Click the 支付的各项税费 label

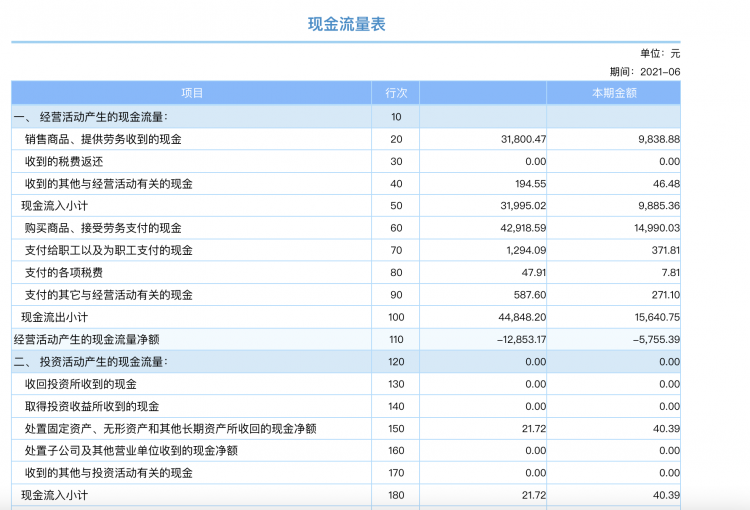(x=64, y=273)
